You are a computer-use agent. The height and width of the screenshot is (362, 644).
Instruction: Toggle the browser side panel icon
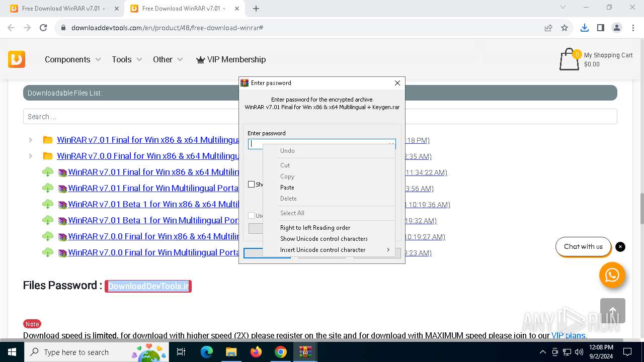(x=601, y=28)
